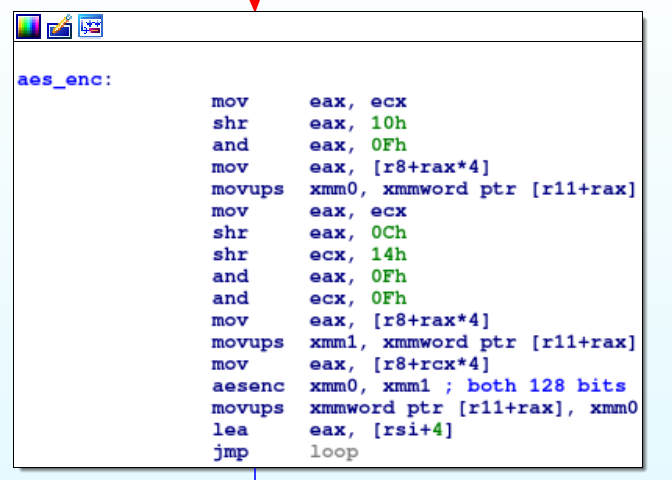Click the [rsi+4] operand
This screenshot has width=672, height=480.
tap(413, 430)
